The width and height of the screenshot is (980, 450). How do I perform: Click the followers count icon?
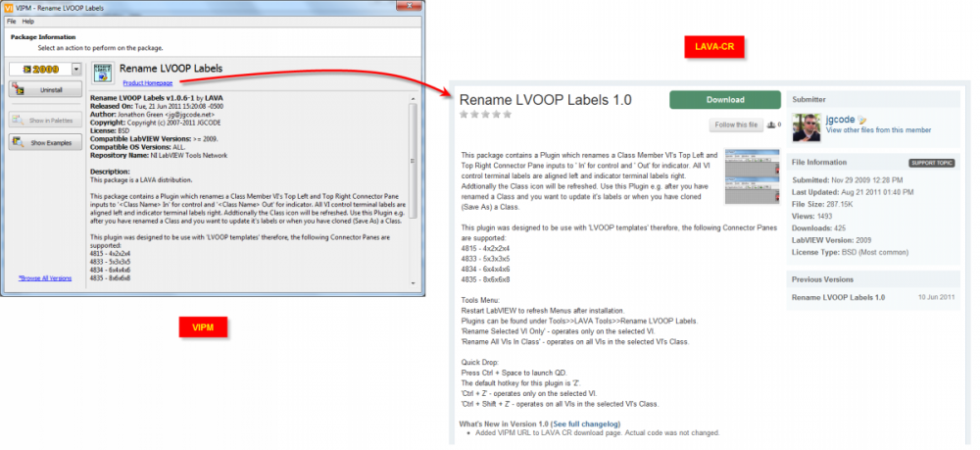pos(772,125)
